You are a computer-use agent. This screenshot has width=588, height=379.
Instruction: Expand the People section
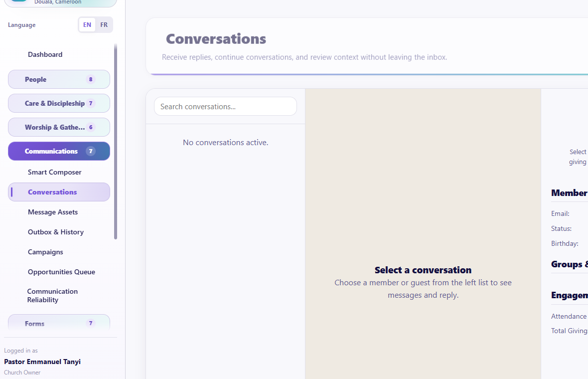click(59, 79)
